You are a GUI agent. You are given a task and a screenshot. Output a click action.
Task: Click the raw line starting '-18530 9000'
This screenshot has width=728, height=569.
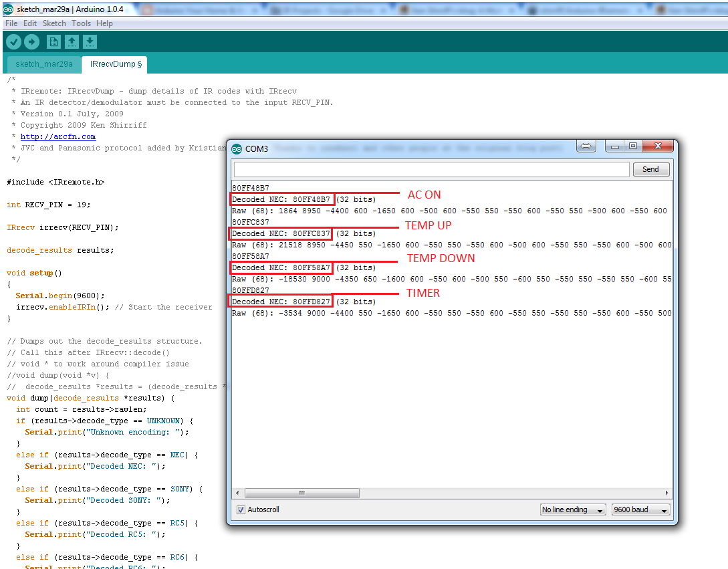(x=451, y=279)
